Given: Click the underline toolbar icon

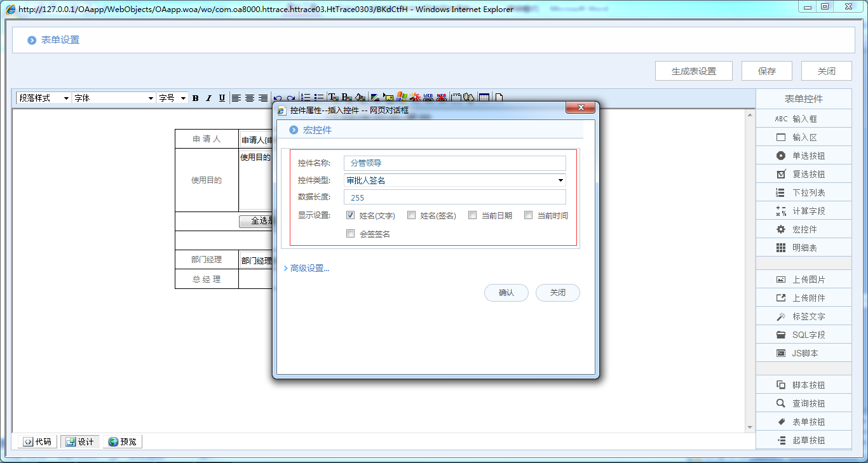Looking at the screenshot, I should (x=222, y=98).
